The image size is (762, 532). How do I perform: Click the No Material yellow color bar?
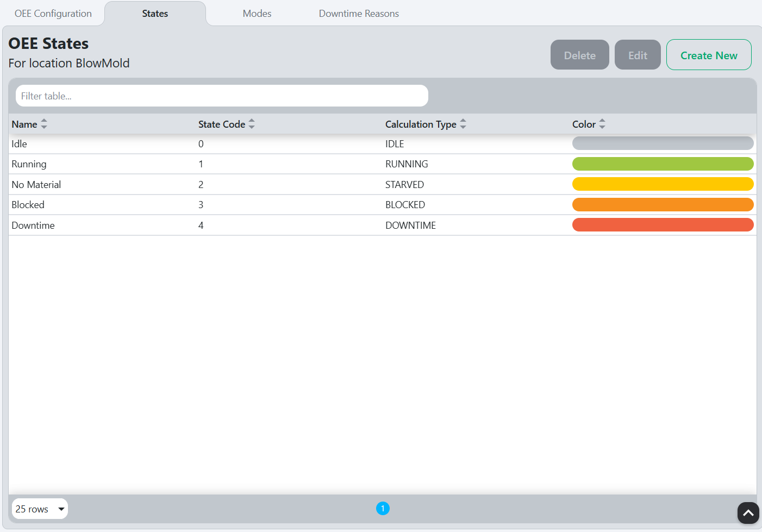tap(663, 184)
